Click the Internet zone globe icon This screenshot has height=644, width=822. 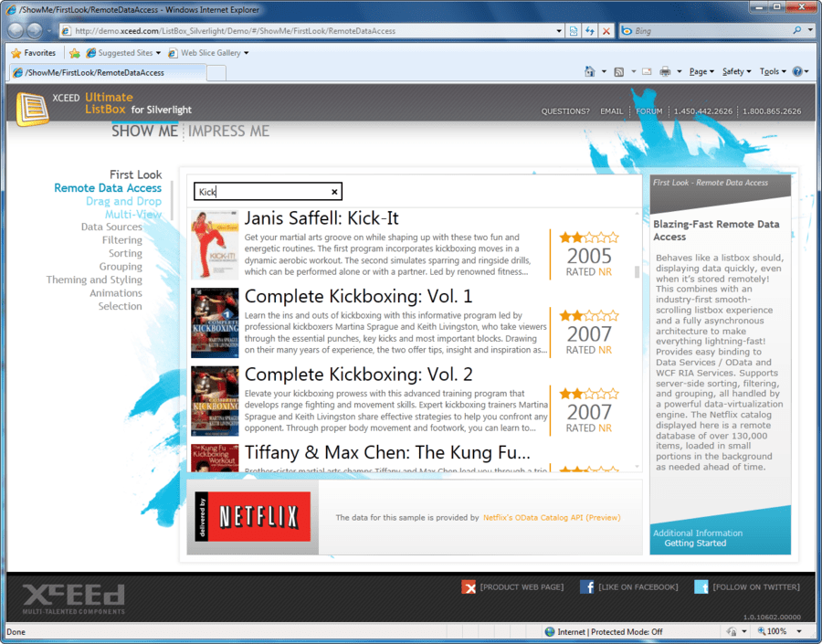(550, 632)
